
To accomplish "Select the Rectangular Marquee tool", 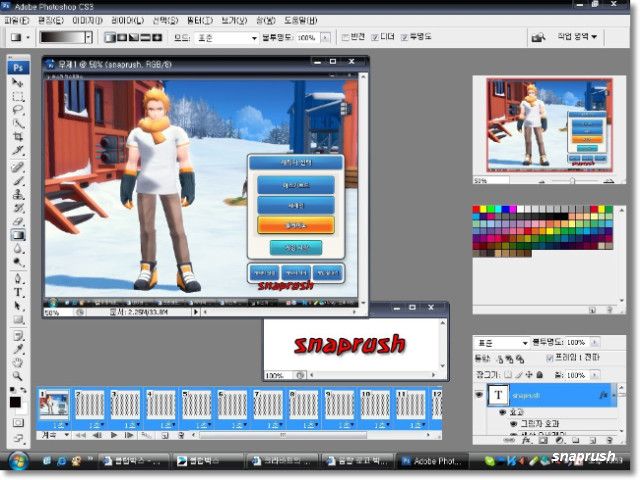I will point(18,97).
